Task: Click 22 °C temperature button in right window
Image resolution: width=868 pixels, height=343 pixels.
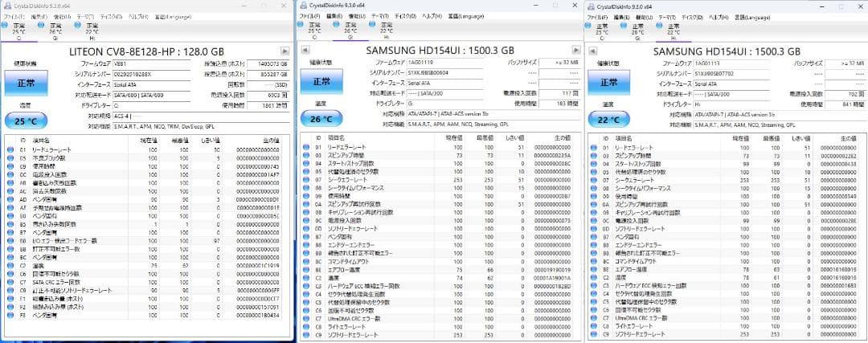Action: (x=609, y=118)
